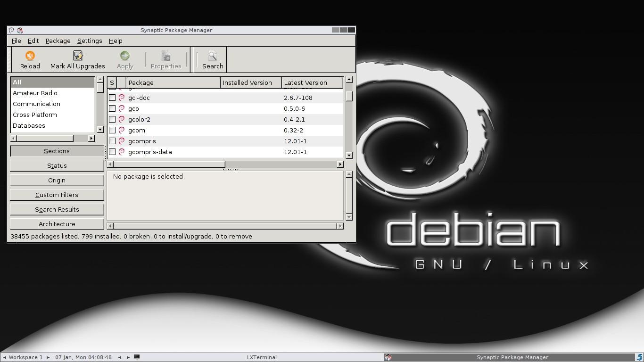Click the Reload toolbar icon
This screenshot has height=362, width=644.
click(x=30, y=56)
